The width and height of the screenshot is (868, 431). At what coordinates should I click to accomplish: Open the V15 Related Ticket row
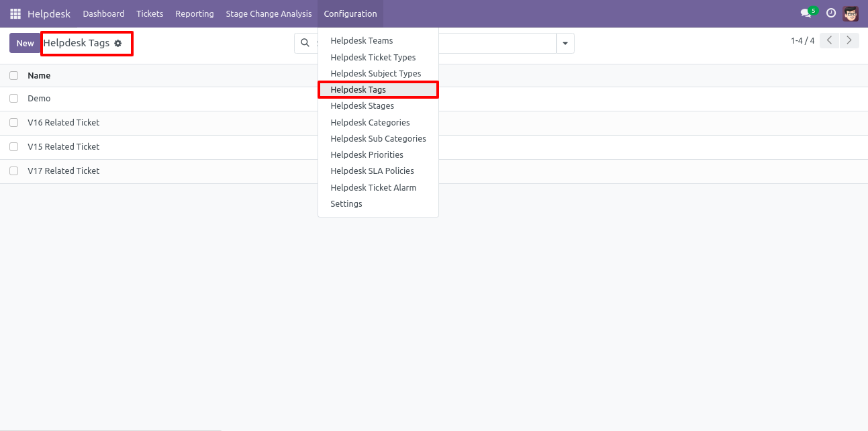(434, 147)
